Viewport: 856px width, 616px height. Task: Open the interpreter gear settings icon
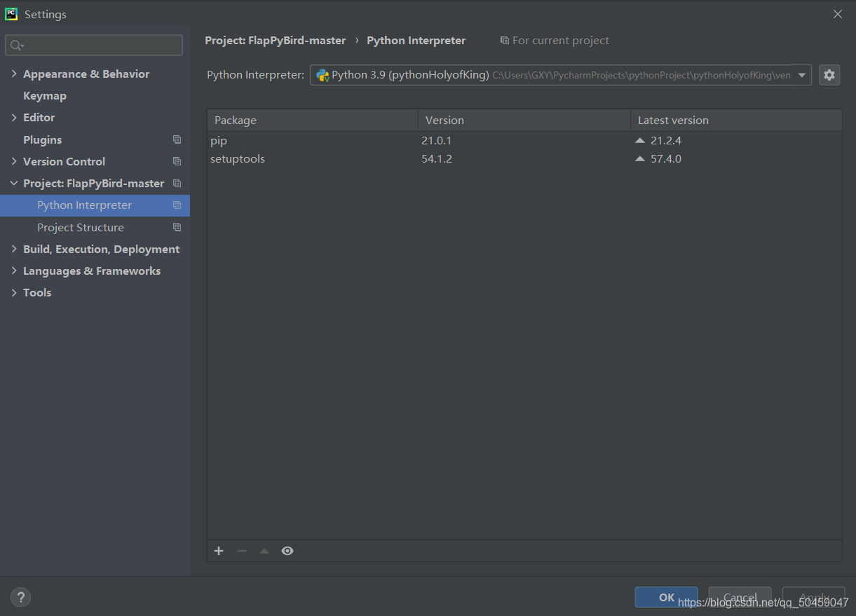pos(829,75)
